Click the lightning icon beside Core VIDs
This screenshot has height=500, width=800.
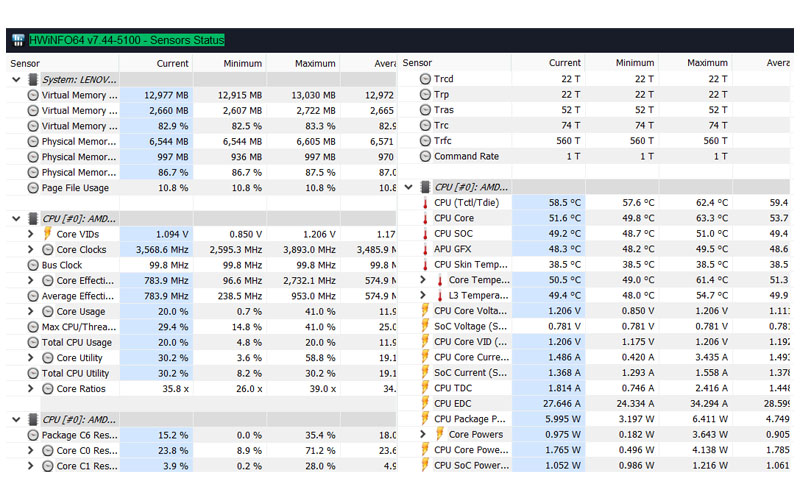47,234
